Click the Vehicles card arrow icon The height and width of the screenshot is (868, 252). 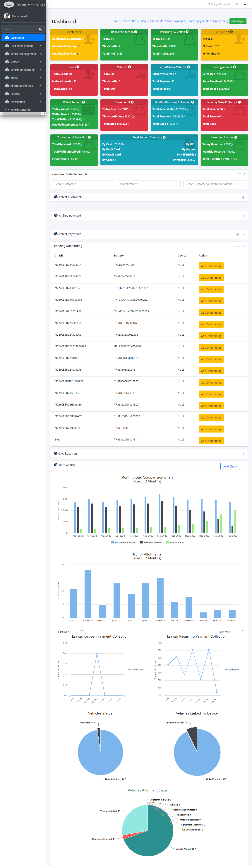click(130, 67)
